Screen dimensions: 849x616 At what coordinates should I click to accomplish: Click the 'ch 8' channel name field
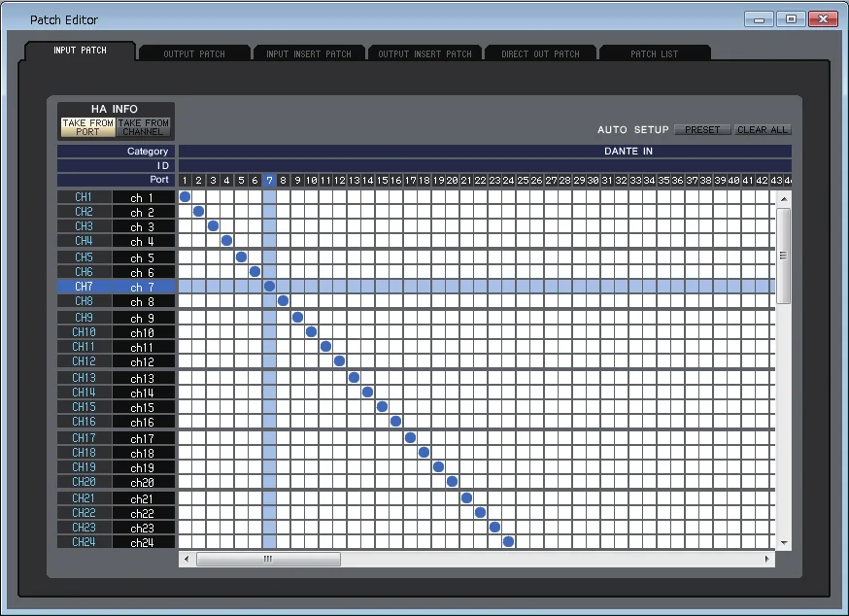(x=144, y=302)
